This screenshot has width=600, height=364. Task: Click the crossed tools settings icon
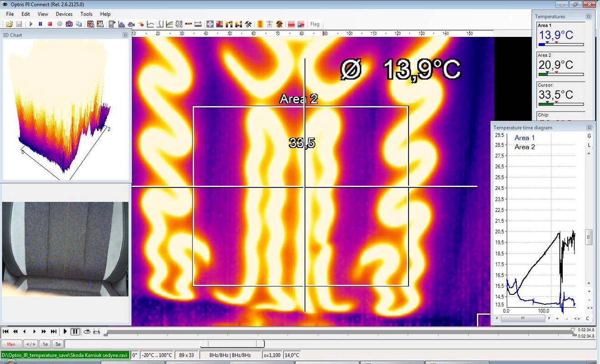[248, 24]
